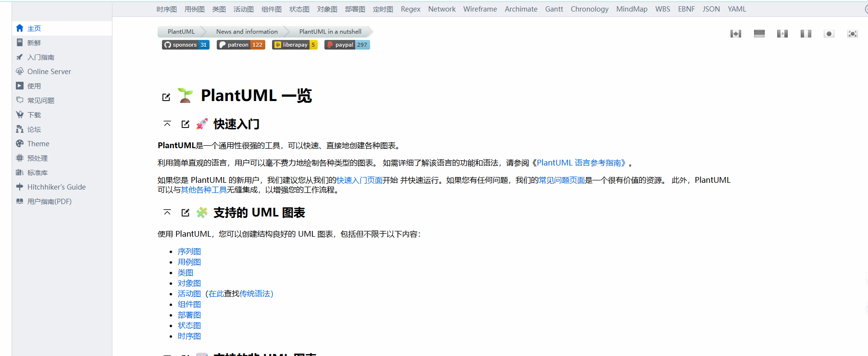Follow the 序列图 link in the list
The image size is (868, 356).
189,252
